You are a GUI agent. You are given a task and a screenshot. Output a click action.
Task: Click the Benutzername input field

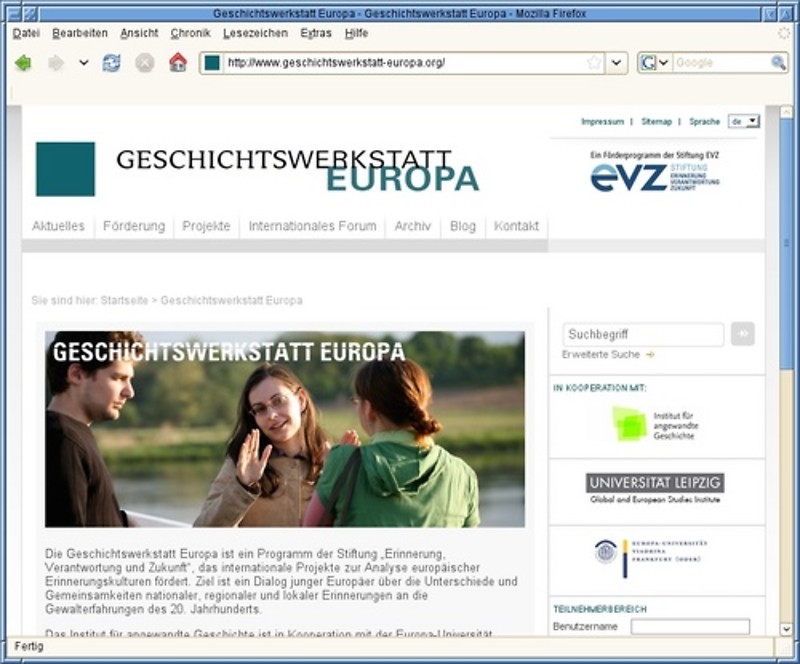click(x=690, y=626)
